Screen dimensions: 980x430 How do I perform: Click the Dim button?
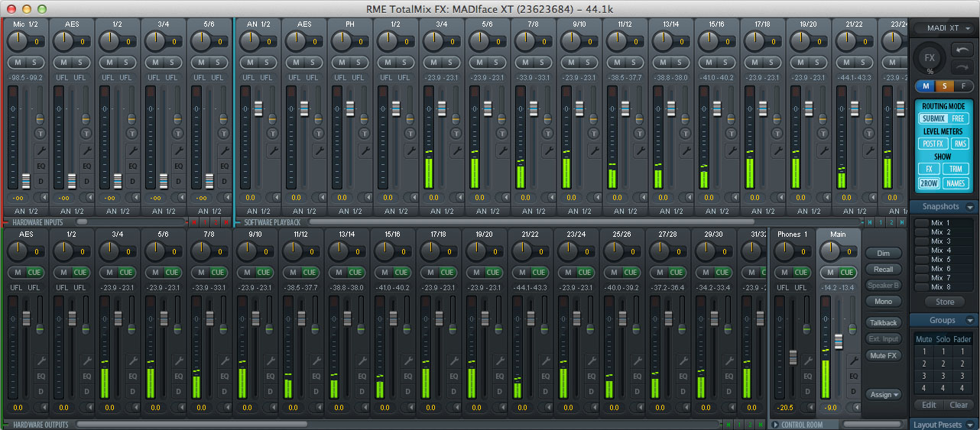(x=884, y=253)
